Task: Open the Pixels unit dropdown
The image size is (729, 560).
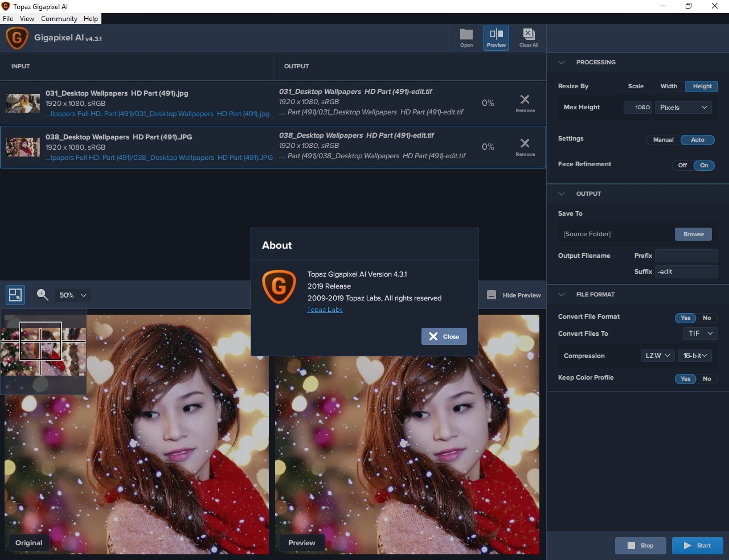Action: pyautogui.click(x=683, y=107)
